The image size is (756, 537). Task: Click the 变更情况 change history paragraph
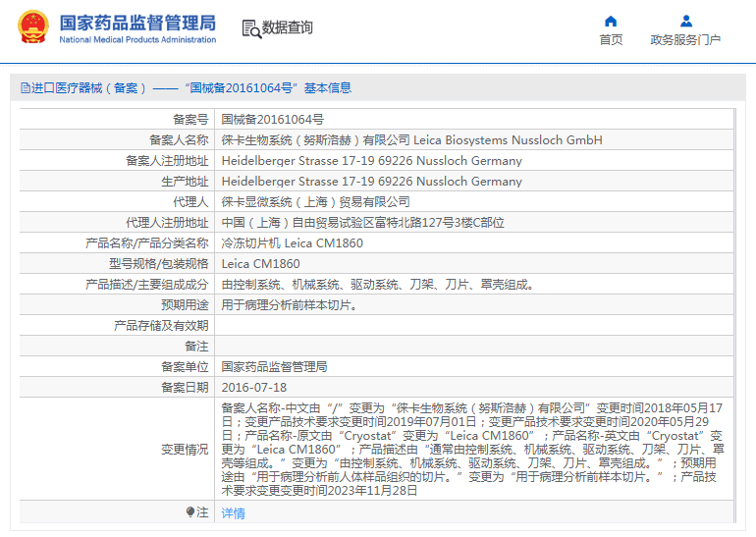coord(473,450)
